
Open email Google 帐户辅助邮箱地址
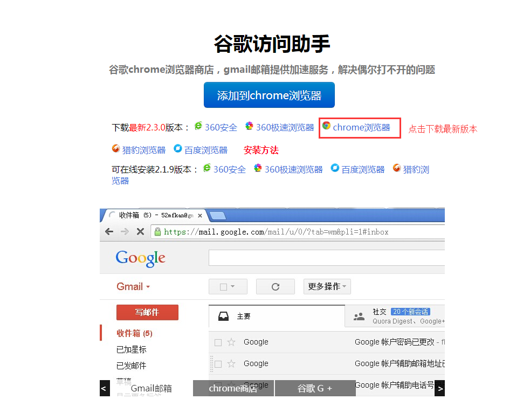click(327, 363)
